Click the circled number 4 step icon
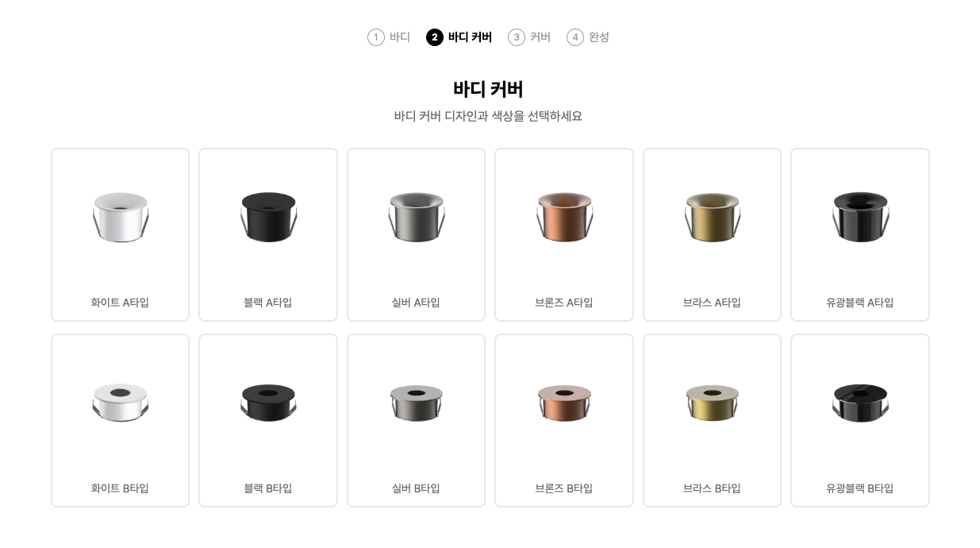Image resolution: width=980 pixels, height=548 pixels. coord(575,37)
